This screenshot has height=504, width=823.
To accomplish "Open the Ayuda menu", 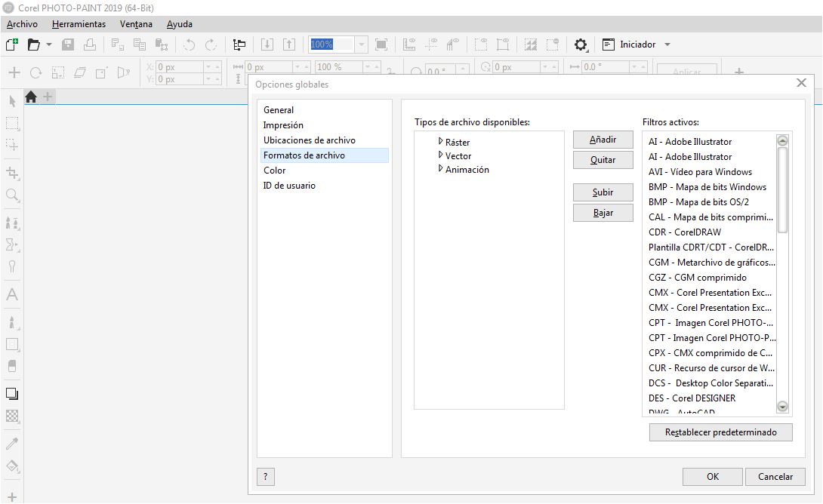I will (180, 24).
